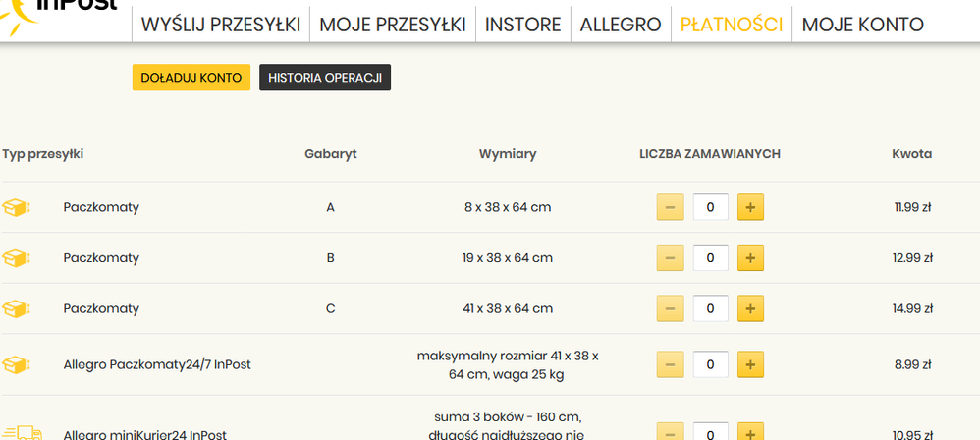Click the price '11.99 zł'

pos(913,207)
